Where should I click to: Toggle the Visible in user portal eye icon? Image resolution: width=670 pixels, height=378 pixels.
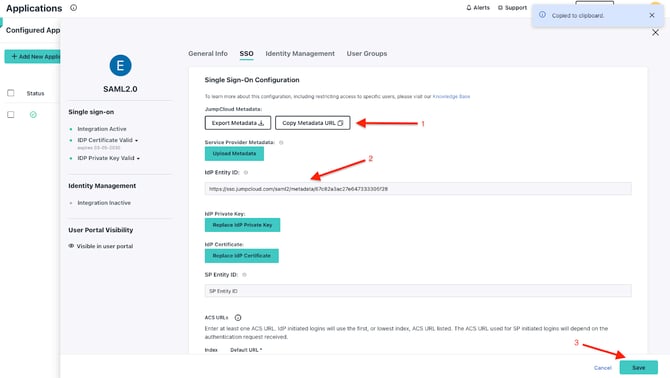coord(71,246)
